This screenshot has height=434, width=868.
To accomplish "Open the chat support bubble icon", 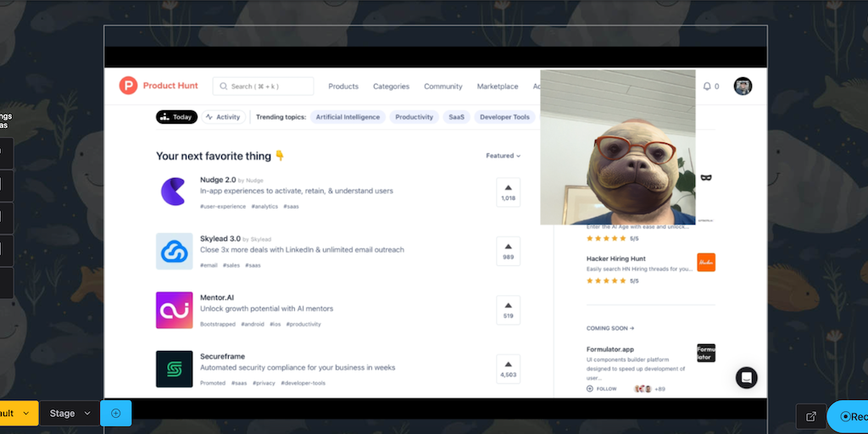I will (x=746, y=377).
